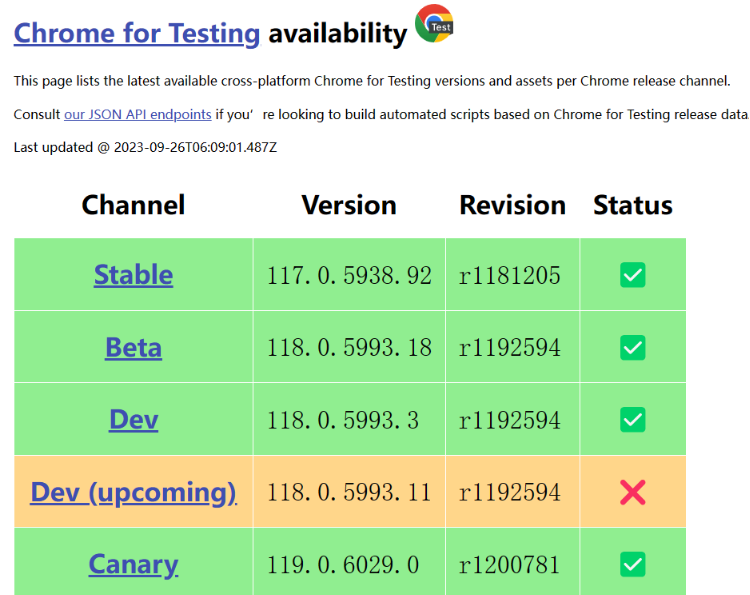Click the Chrome for Testing logo icon

(434, 24)
